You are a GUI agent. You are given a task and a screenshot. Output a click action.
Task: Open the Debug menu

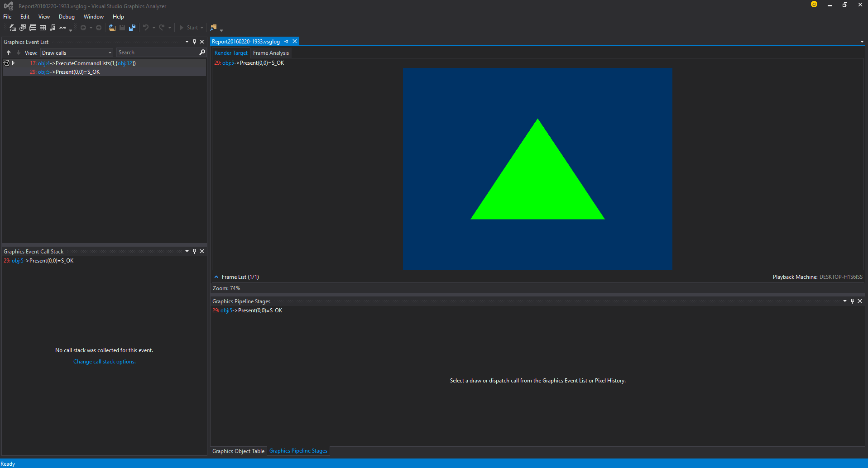66,17
